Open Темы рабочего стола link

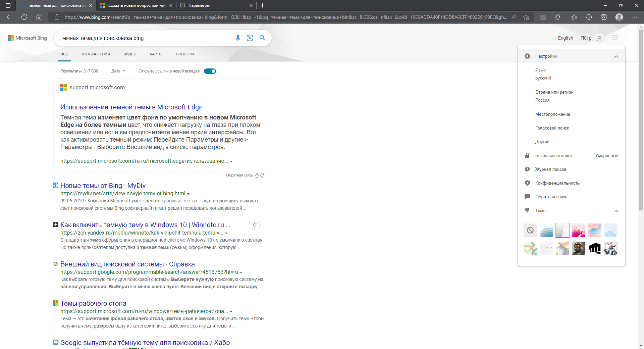tap(93, 303)
